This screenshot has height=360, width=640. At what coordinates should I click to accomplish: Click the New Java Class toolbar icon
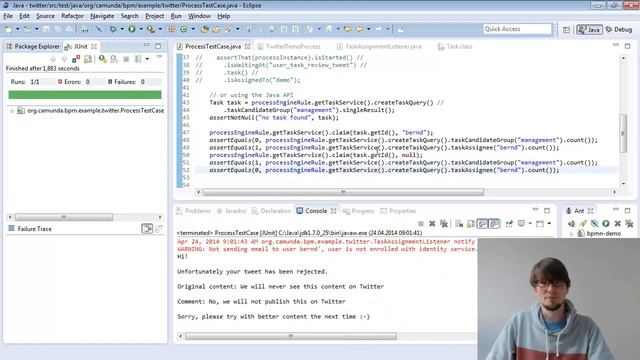pos(184,29)
